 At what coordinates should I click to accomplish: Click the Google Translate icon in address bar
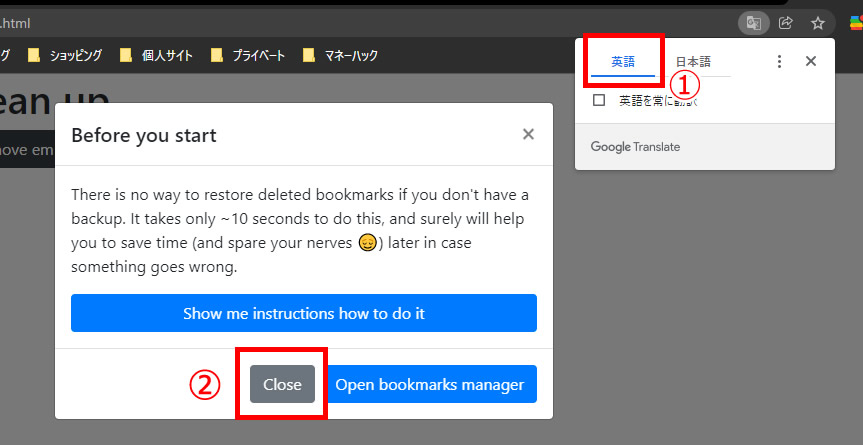tap(753, 22)
